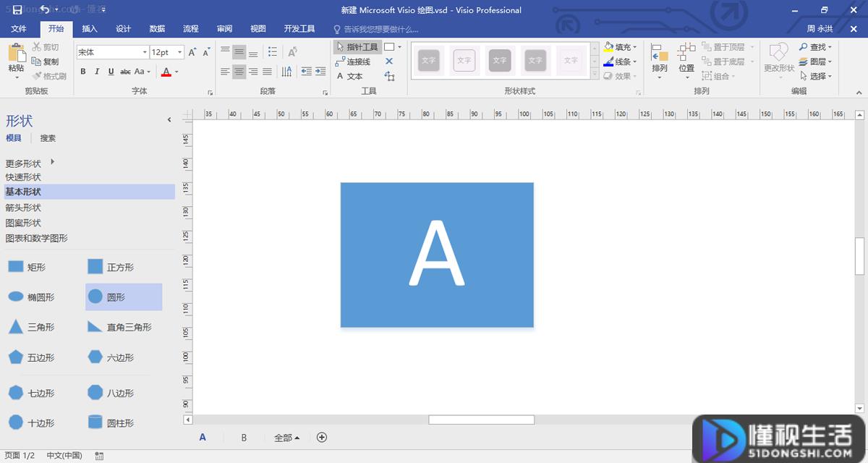
Task: Select the Pointer tool (指针工具)
Action: [x=357, y=47]
